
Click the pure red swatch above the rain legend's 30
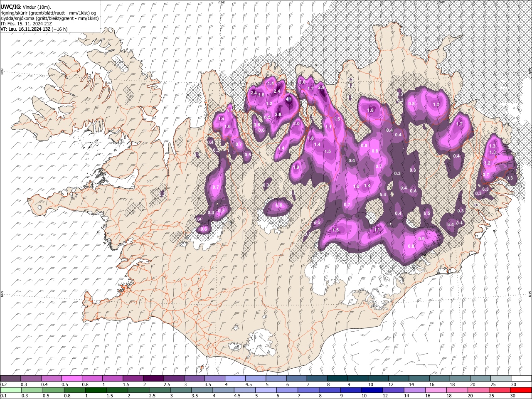521,390
